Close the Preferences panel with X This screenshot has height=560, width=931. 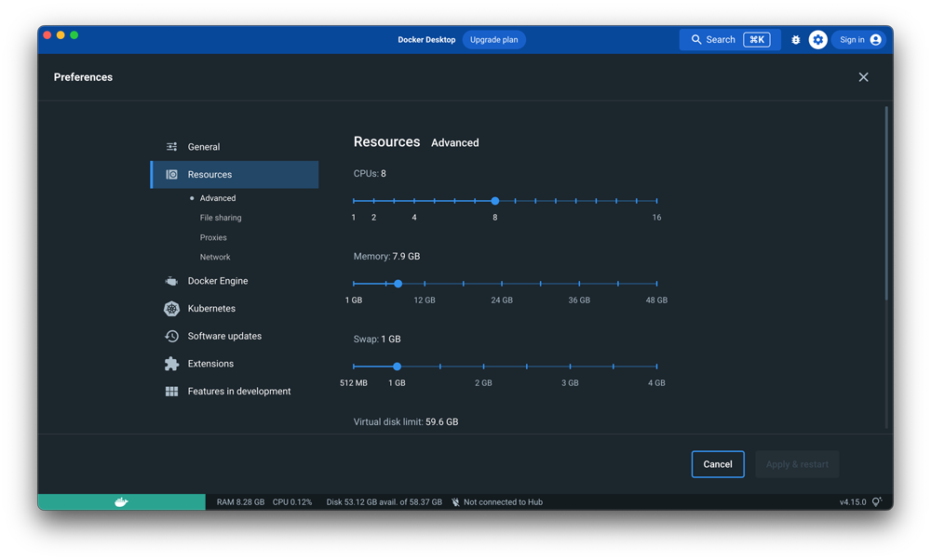coord(863,77)
